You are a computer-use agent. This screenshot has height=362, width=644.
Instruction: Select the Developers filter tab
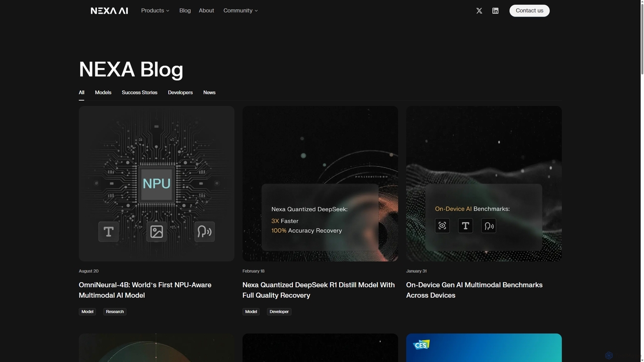coord(180,93)
